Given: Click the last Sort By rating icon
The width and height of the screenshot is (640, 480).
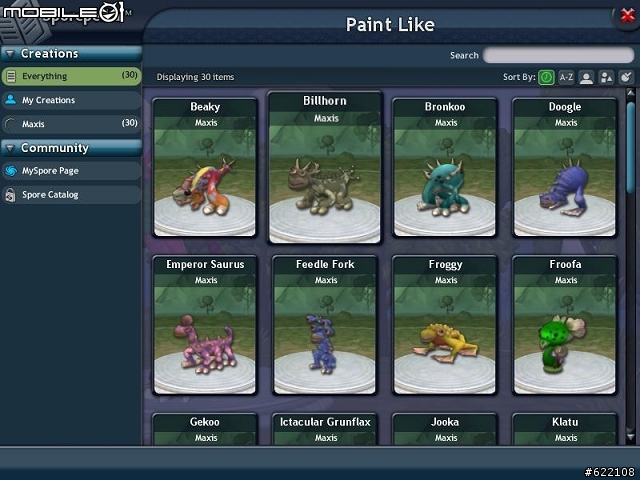Looking at the screenshot, I should (626, 77).
